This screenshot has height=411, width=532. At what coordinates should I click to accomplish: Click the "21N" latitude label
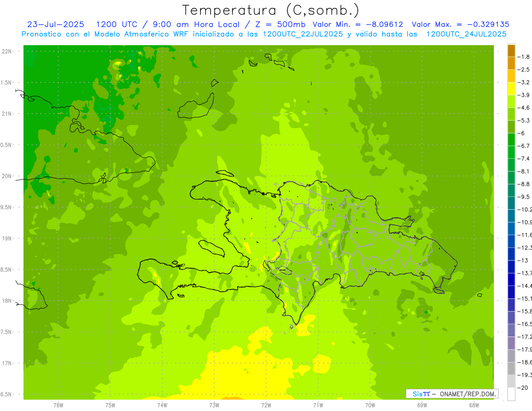click(7, 114)
